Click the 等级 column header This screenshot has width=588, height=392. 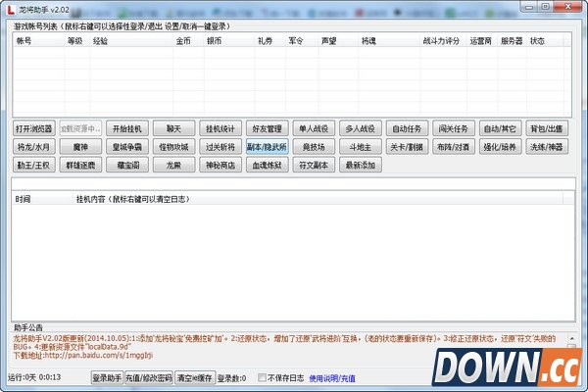(x=76, y=41)
